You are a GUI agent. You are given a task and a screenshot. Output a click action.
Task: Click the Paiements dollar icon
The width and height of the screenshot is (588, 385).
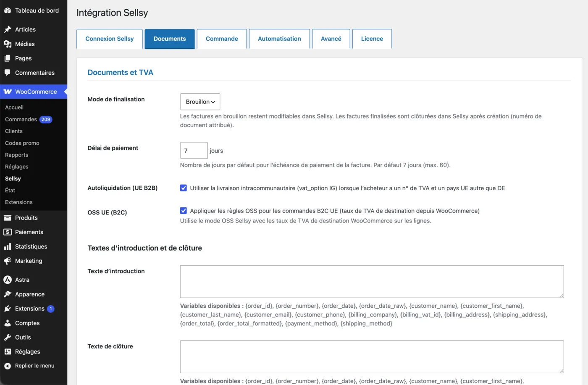tap(8, 232)
